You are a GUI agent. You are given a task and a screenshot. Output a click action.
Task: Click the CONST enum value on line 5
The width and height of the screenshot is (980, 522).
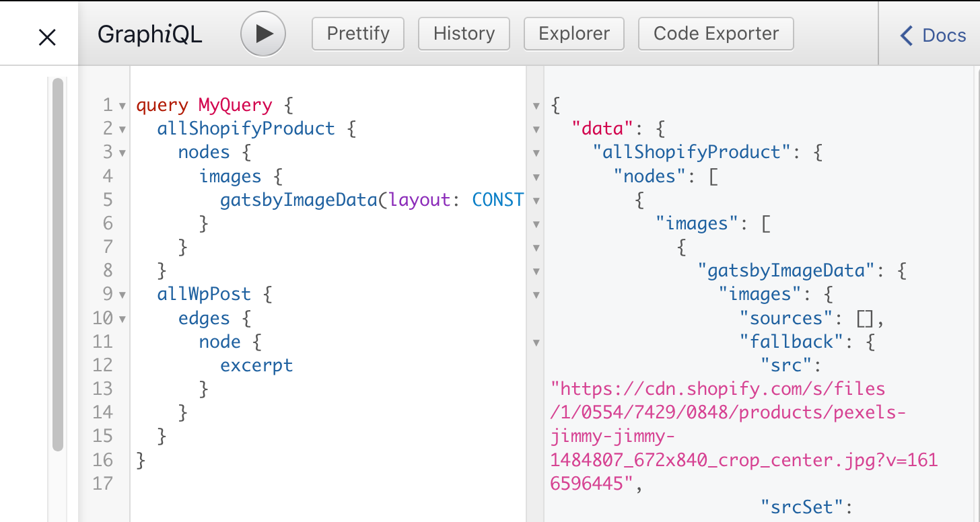tap(497, 200)
